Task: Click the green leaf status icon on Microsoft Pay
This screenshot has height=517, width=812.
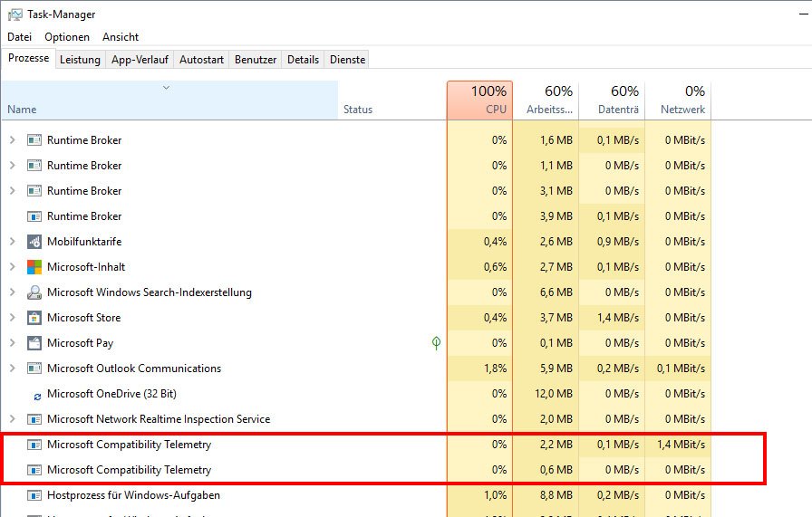Action: [436, 342]
